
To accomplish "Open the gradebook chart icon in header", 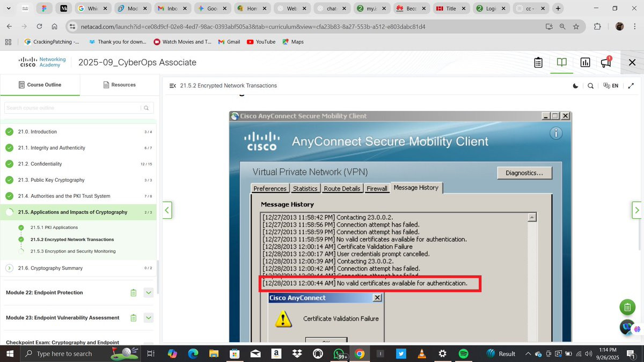I will (585, 63).
